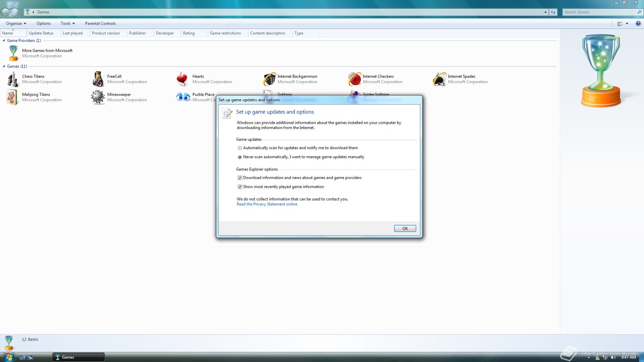Select the Internet Checkers icon

tap(354, 79)
